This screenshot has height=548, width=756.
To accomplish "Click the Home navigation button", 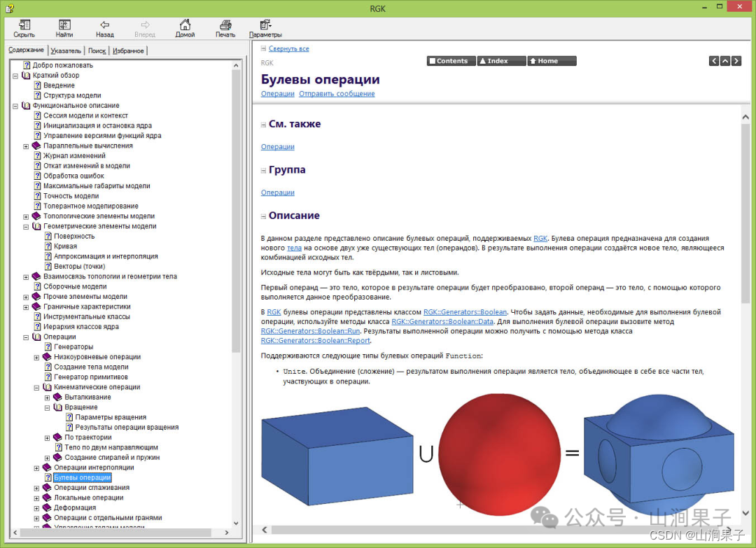I will click(x=552, y=61).
